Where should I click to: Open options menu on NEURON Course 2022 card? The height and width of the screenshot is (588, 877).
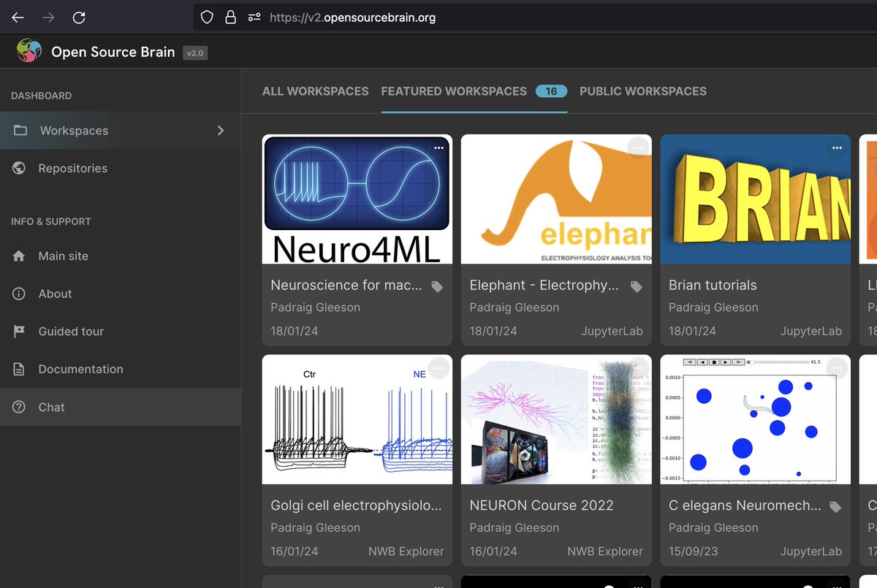click(638, 368)
